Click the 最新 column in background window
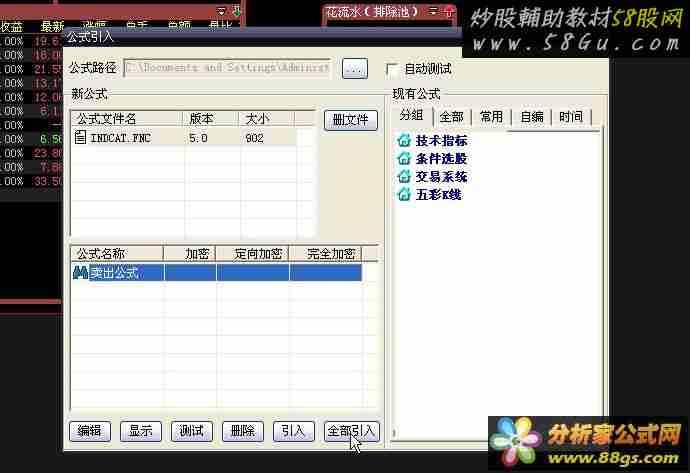 click(52, 27)
